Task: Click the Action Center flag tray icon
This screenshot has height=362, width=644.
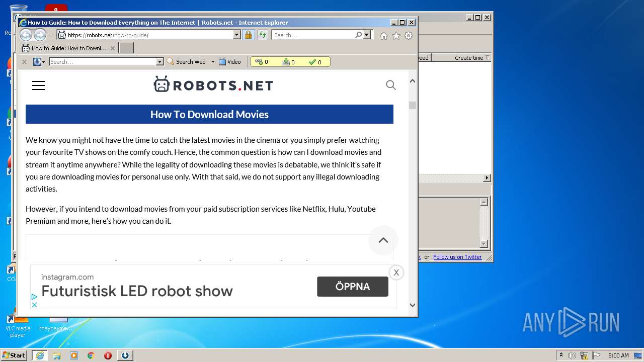Action: tap(596, 355)
